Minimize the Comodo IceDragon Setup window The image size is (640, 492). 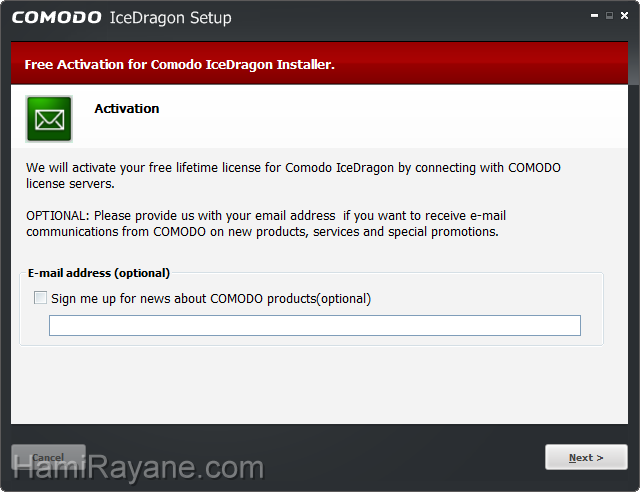pos(594,16)
